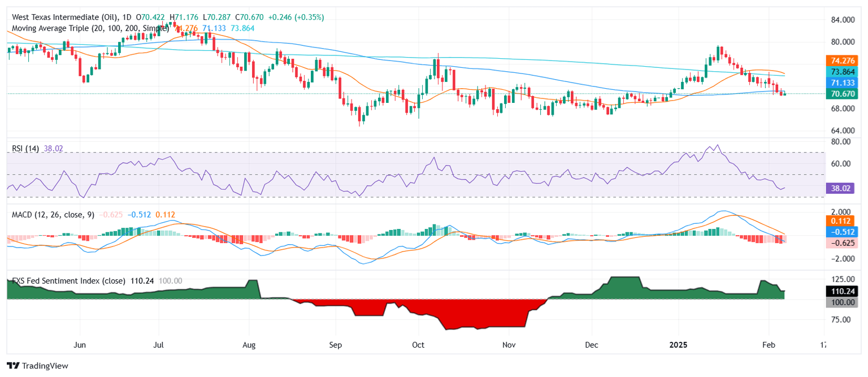Click the blue -0.512 MACD tag

point(841,232)
